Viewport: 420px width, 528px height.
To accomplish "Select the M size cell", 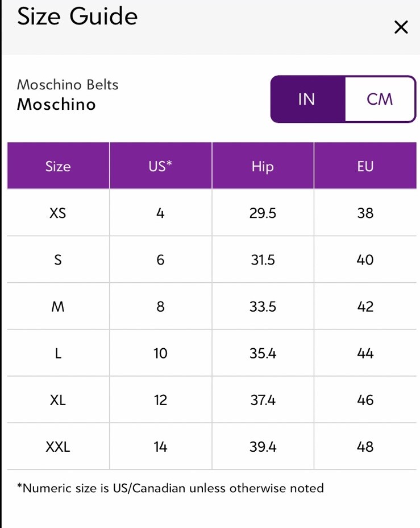I will tap(58, 307).
